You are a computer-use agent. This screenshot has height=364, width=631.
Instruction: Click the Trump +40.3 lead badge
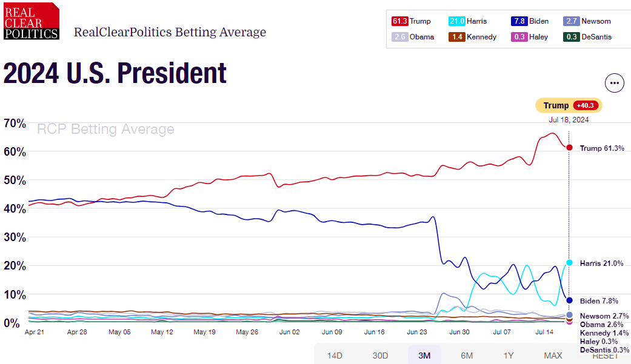coord(569,105)
